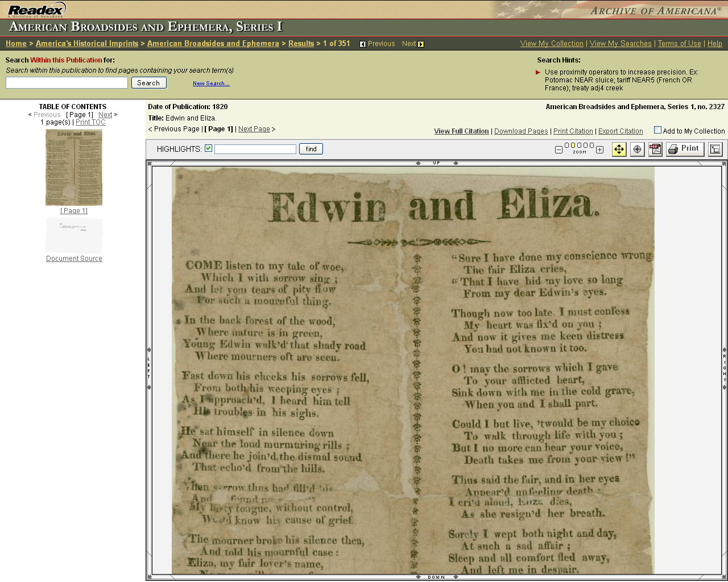728x582 pixels.
Task: Open America's Historical Imprints breadcrumb
Action: click(87, 44)
